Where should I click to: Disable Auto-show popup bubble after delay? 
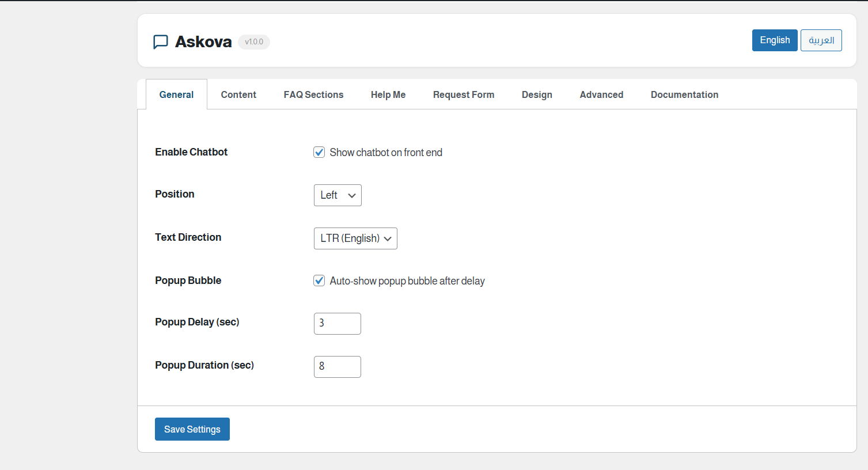pos(319,281)
